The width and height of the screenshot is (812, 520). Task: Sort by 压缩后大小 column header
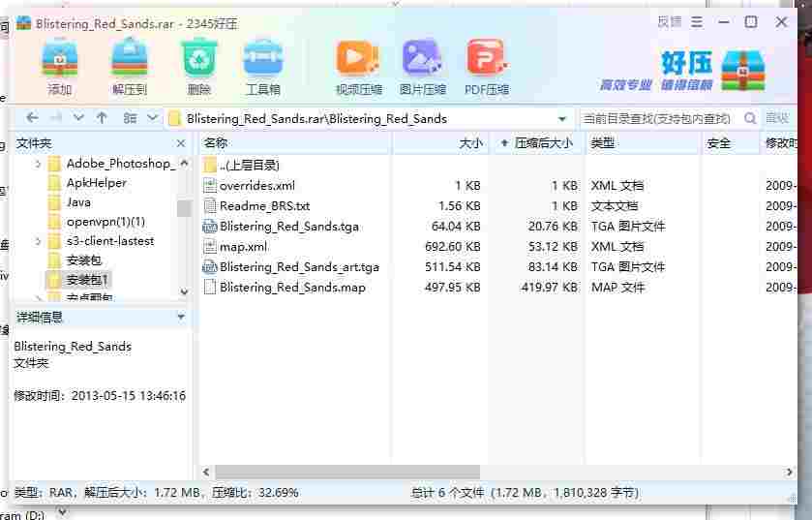(x=537, y=143)
